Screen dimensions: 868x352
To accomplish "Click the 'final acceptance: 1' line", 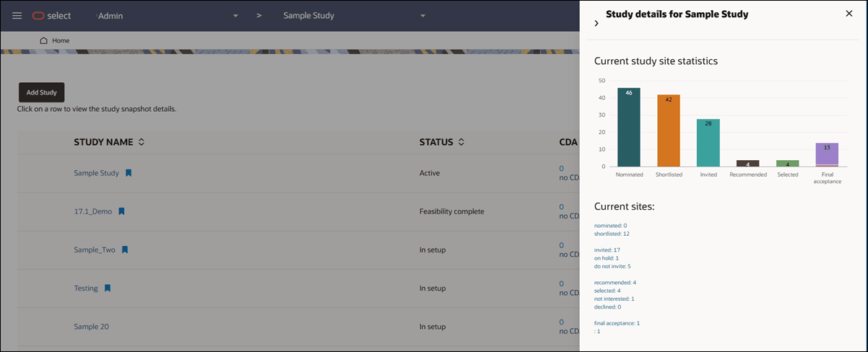I will [617, 323].
